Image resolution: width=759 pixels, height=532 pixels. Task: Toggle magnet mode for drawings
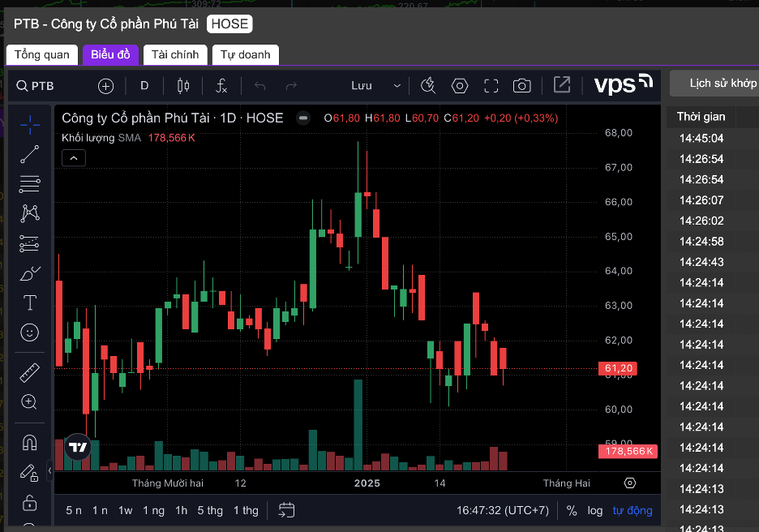tap(29, 443)
